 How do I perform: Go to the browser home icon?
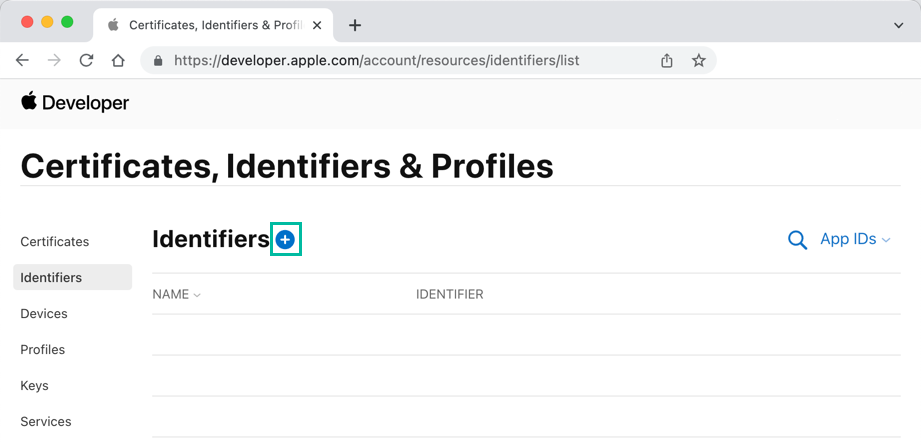[x=118, y=60]
